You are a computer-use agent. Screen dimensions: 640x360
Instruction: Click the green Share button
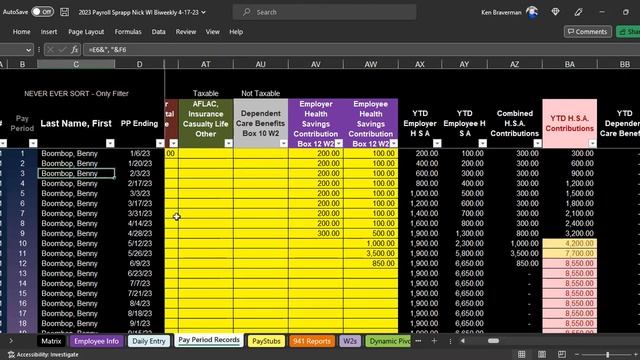pyautogui.click(x=628, y=31)
